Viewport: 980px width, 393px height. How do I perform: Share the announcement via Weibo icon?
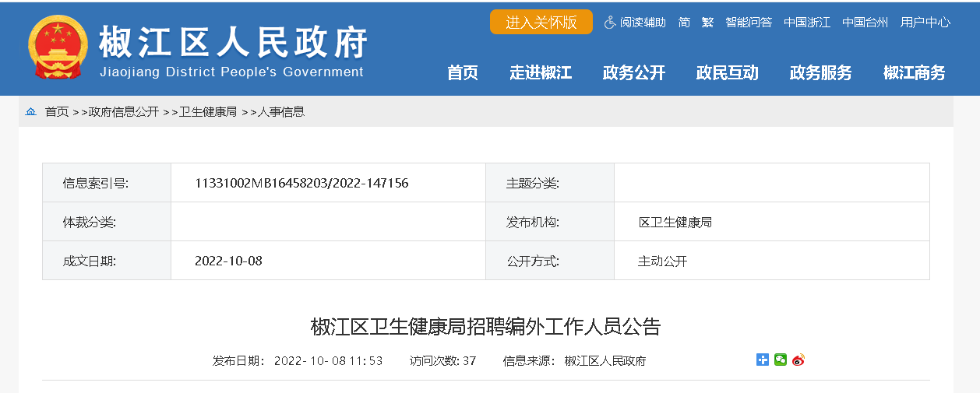click(x=798, y=360)
